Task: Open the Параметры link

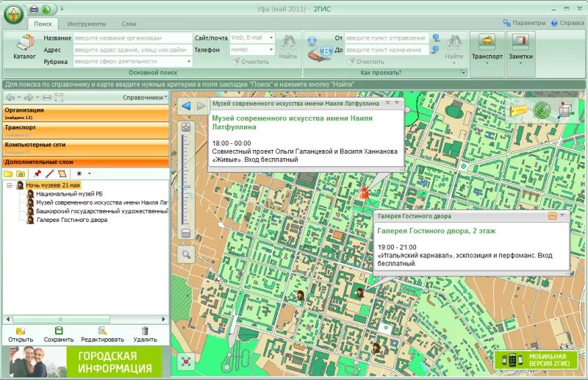Action: click(x=524, y=23)
